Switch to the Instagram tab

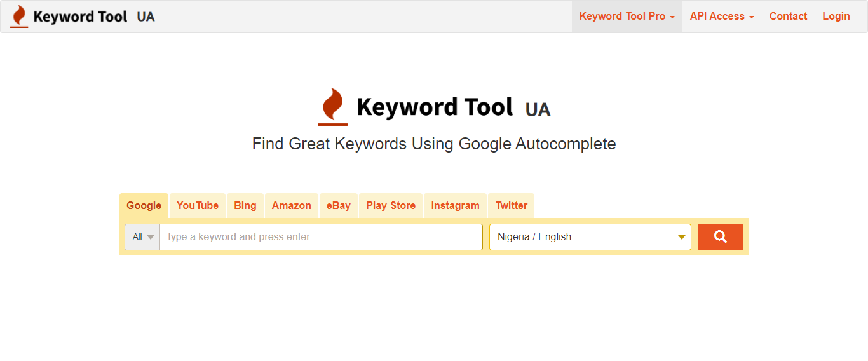455,206
